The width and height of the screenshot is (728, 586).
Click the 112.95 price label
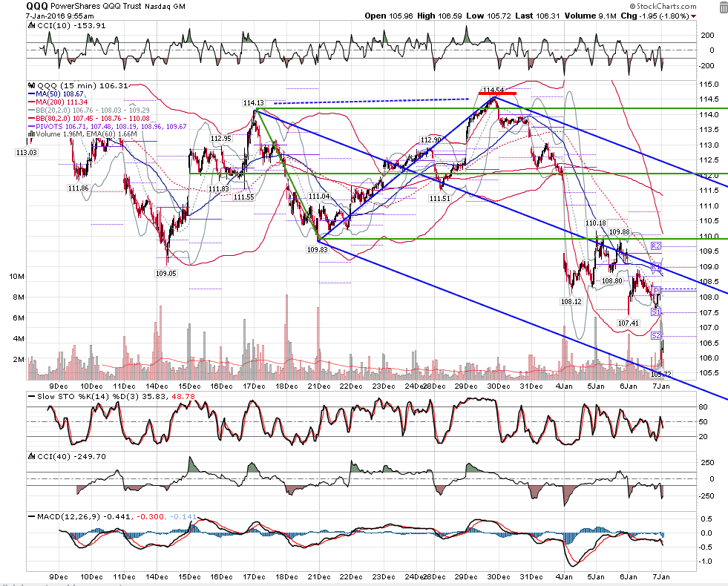click(220, 138)
